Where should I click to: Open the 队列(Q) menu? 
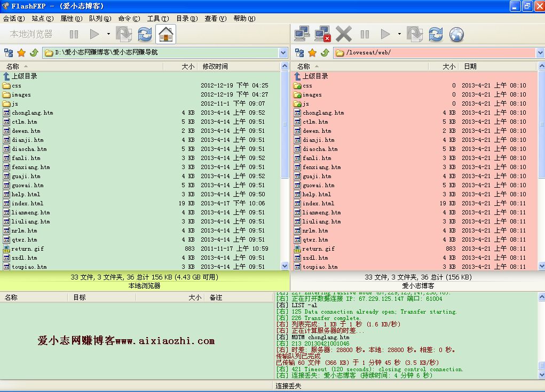pos(100,19)
